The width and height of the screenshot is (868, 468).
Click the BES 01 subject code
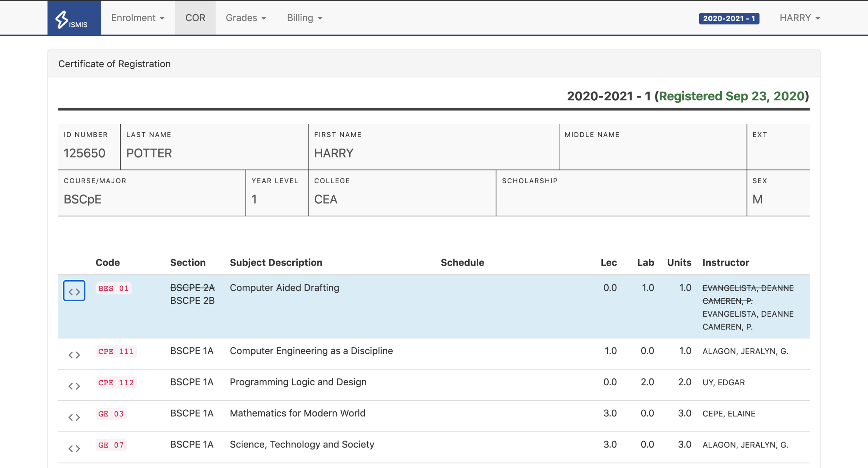pyautogui.click(x=113, y=288)
